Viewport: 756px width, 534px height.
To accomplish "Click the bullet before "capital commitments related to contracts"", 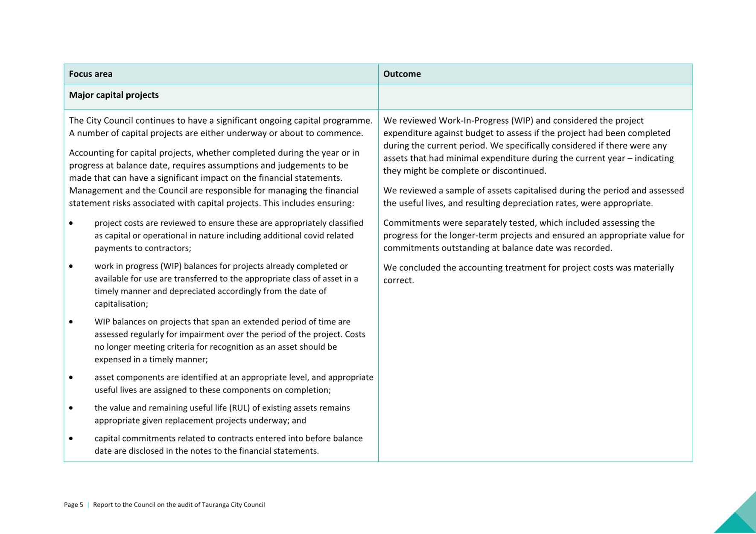I will pyautogui.click(x=71, y=438).
